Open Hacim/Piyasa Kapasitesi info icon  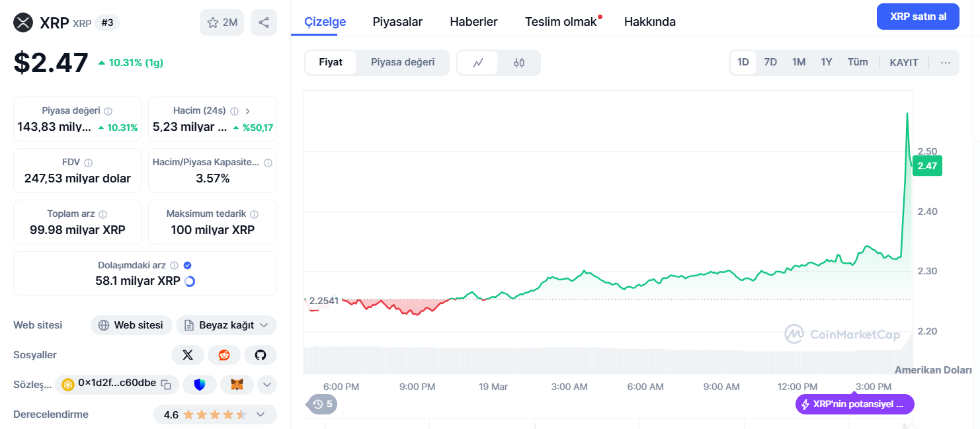click(x=268, y=163)
